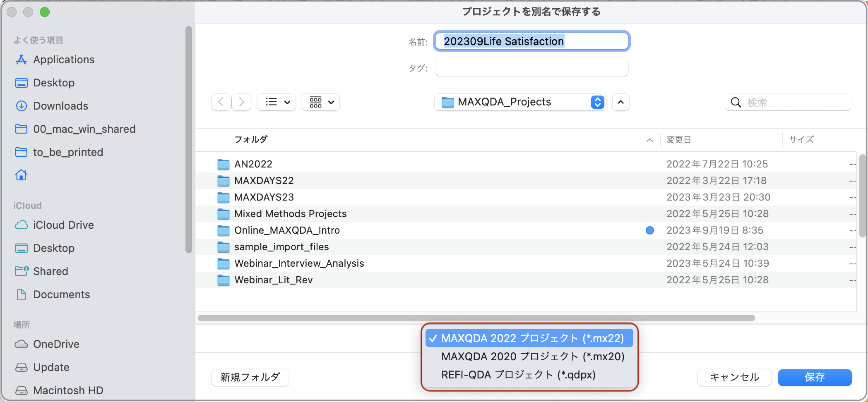The height and width of the screenshot is (402, 868).
Task: Open Applications in the sidebar
Action: point(63,60)
